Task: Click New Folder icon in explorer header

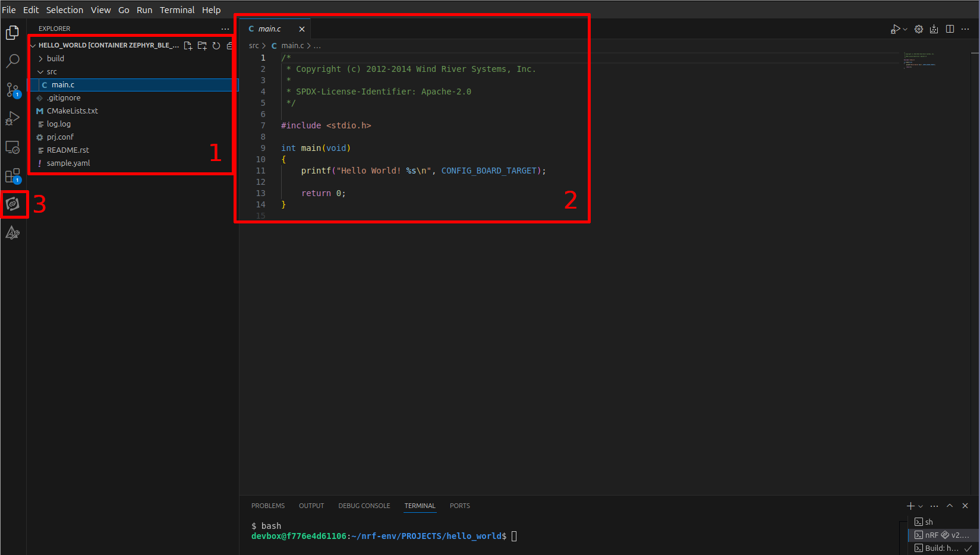Action: 202,45
